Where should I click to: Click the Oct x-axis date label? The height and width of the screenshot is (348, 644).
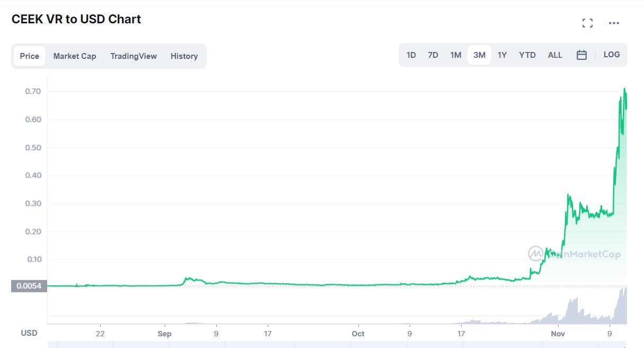tap(358, 334)
